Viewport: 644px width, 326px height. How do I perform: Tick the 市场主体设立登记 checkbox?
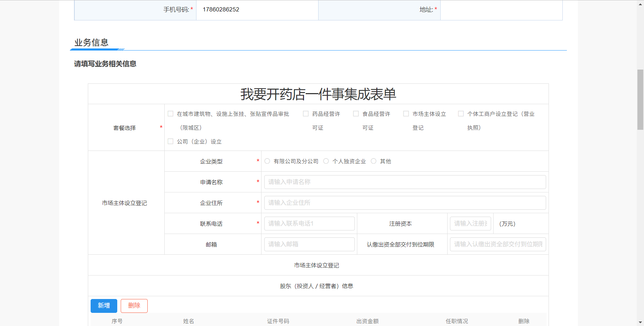coord(406,114)
